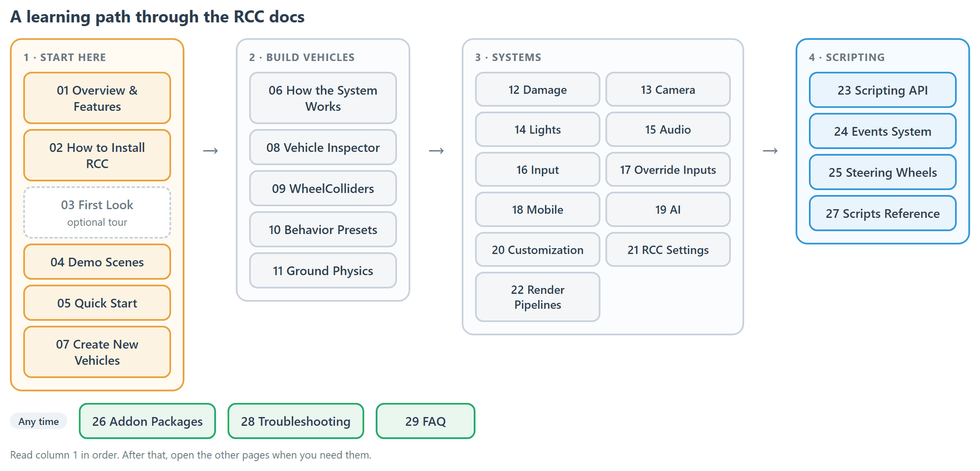Screen dimensions: 980x471
Task: Click the 07 Create New Vehicles card
Action: [97, 352]
